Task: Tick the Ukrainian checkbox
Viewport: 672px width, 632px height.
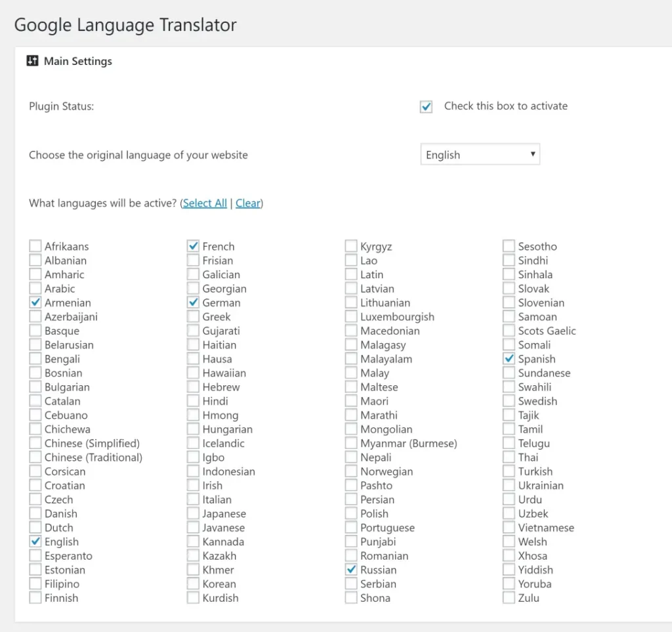Action: point(509,485)
